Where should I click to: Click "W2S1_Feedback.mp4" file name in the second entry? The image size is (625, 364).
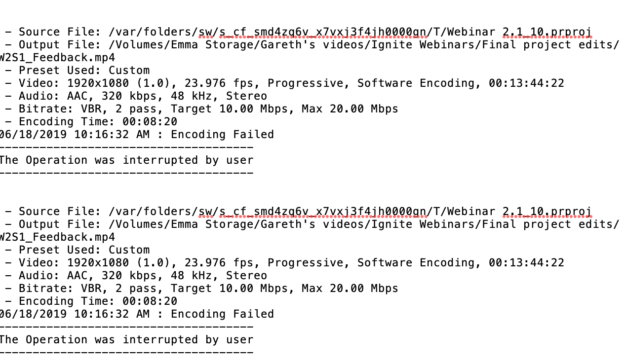tap(57, 237)
